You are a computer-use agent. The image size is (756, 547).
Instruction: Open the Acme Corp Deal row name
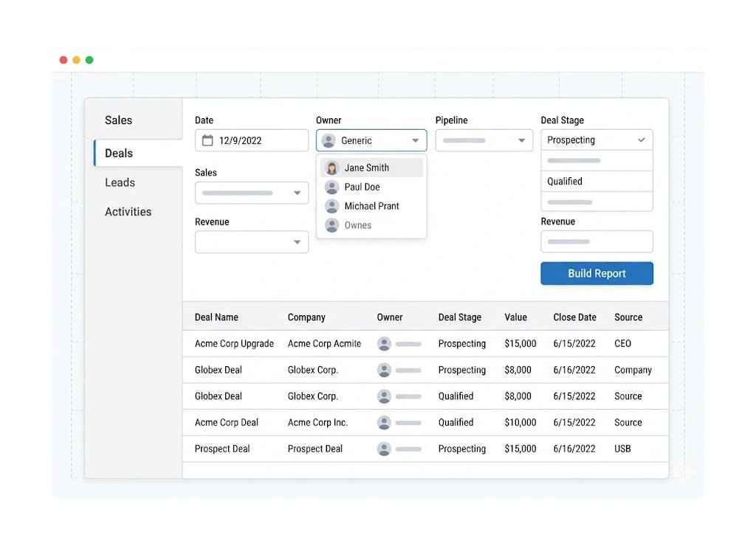click(227, 423)
